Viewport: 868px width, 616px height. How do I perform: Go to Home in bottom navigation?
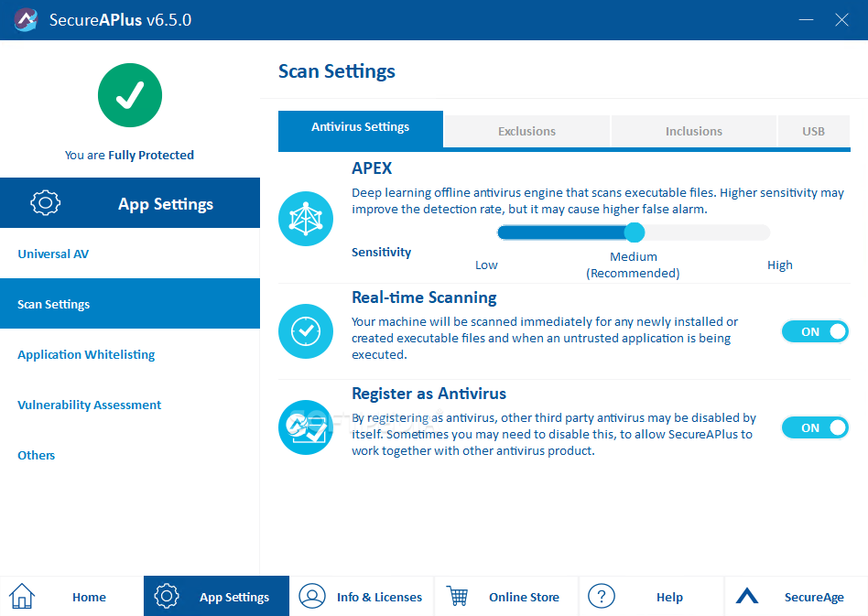coord(89,597)
